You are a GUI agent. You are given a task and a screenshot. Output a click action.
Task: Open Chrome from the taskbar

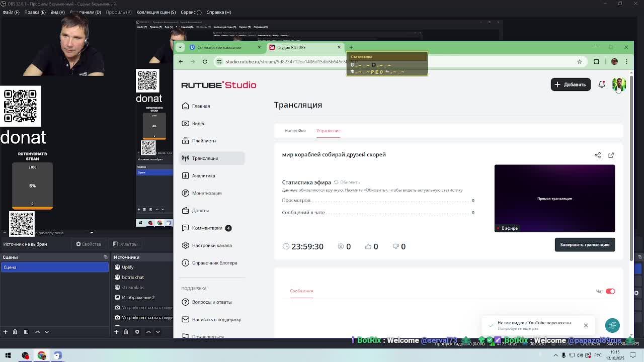coord(42,356)
